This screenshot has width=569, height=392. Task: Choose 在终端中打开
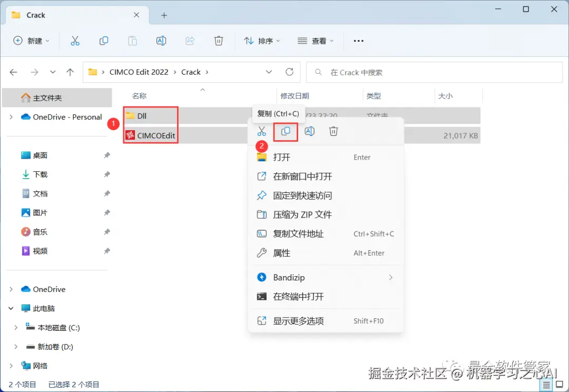point(326,297)
